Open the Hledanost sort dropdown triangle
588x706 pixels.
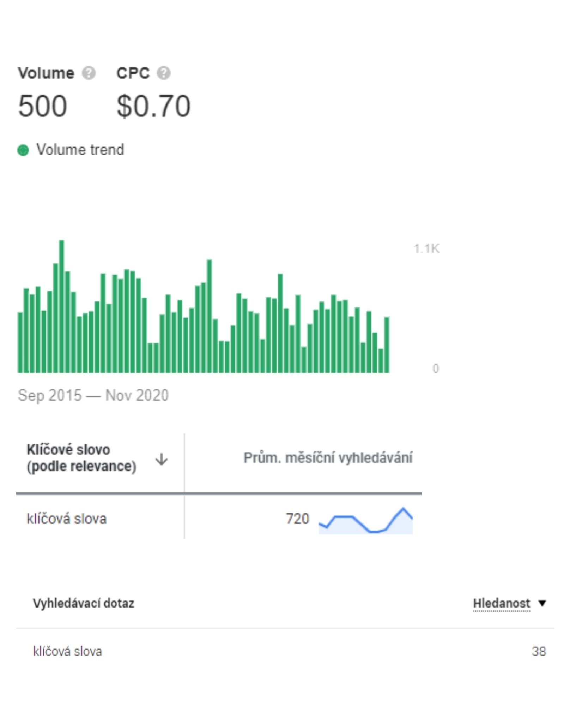(542, 603)
